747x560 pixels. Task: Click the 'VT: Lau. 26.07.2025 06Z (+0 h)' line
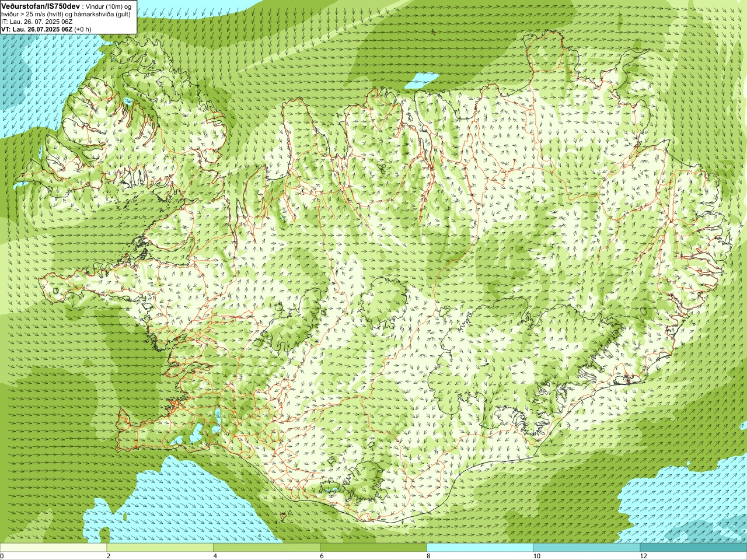[x=46, y=29]
